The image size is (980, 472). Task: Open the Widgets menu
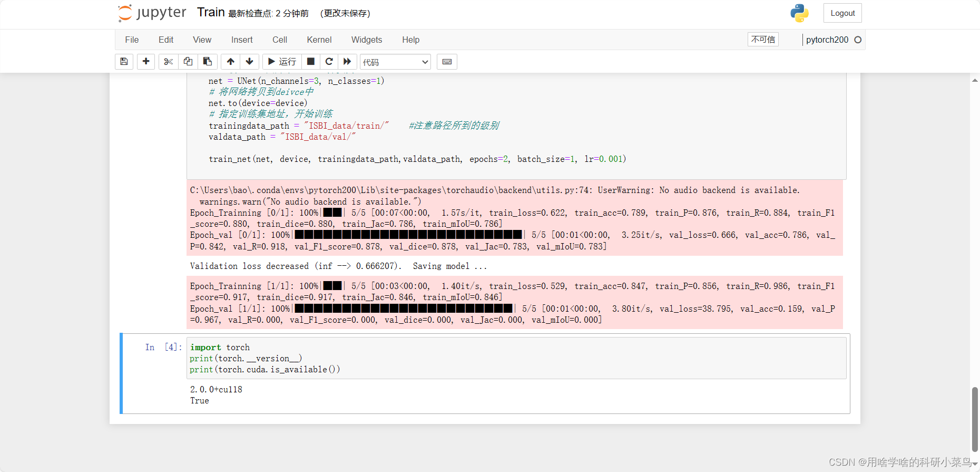367,40
